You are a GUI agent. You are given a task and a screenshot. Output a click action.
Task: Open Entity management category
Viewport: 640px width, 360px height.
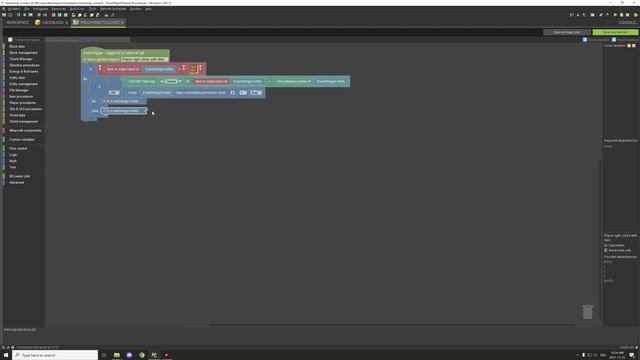coord(23,84)
